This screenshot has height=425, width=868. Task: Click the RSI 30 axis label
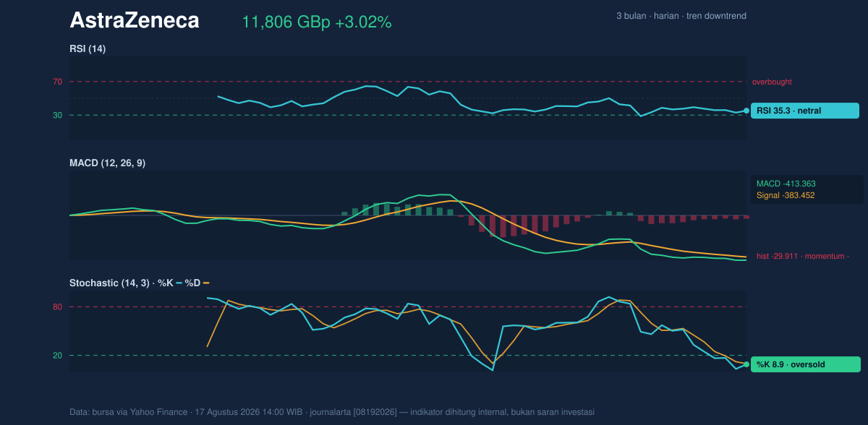(x=57, y=115)
